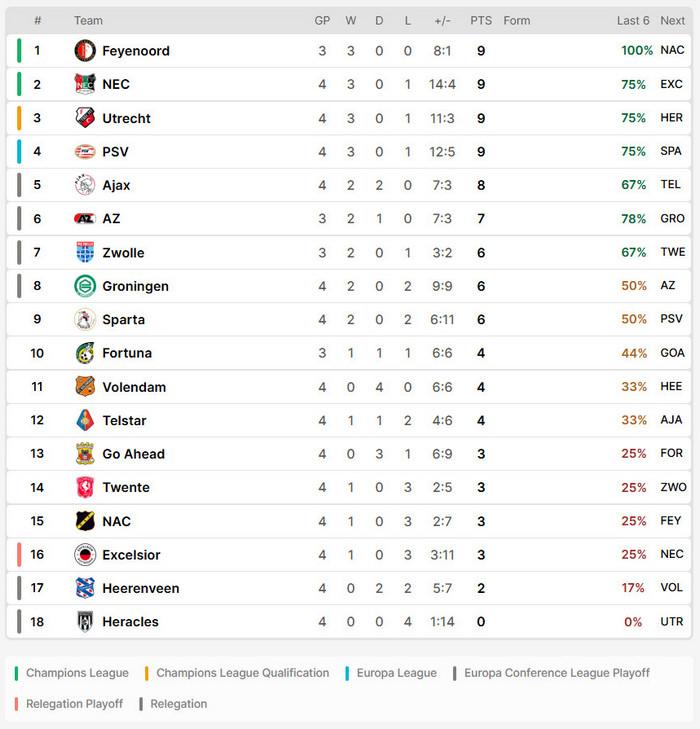The width and height of the screenshot is (700, 729).
Task: Select the AZ red logo
Action: tap(85, 219)
